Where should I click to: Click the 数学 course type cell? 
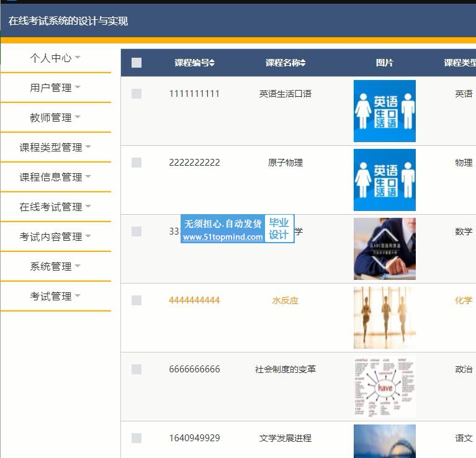tap(464, 231)
